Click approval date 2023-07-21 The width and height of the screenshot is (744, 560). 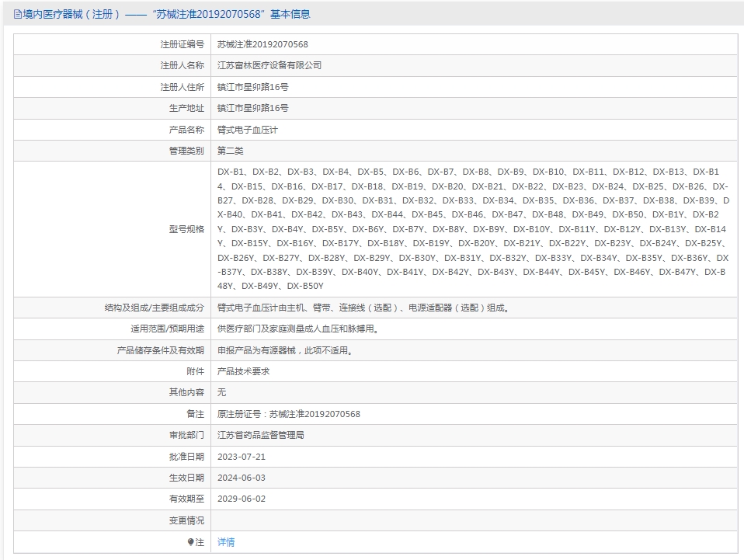242,457
